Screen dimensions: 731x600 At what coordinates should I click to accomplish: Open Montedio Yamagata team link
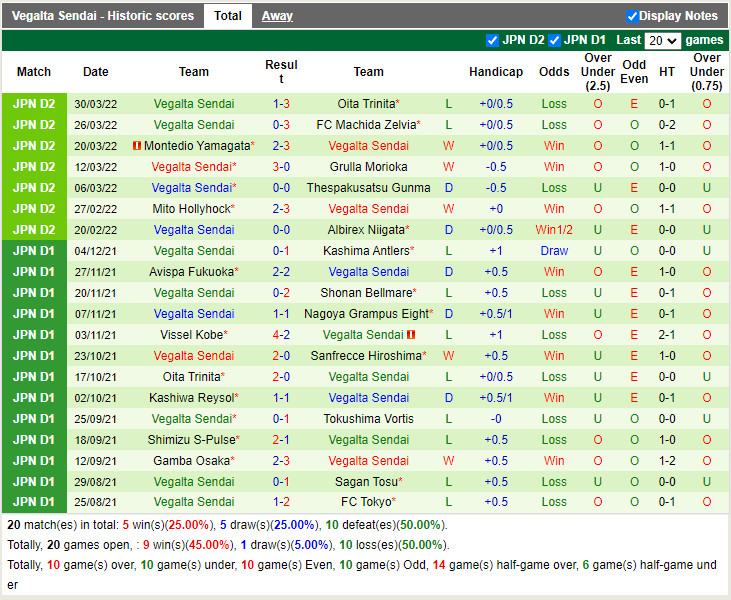point(199,146)
